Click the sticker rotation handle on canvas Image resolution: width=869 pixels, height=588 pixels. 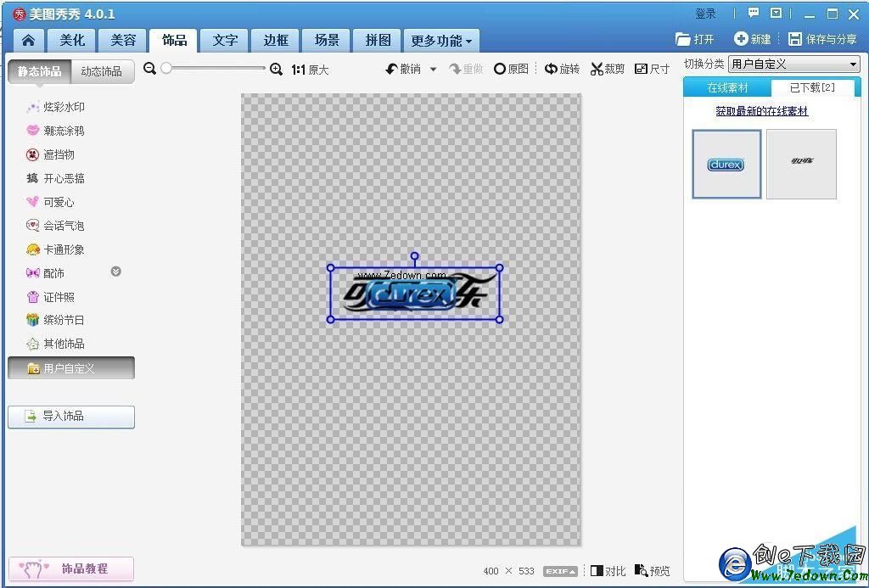[x=414, y=256]
